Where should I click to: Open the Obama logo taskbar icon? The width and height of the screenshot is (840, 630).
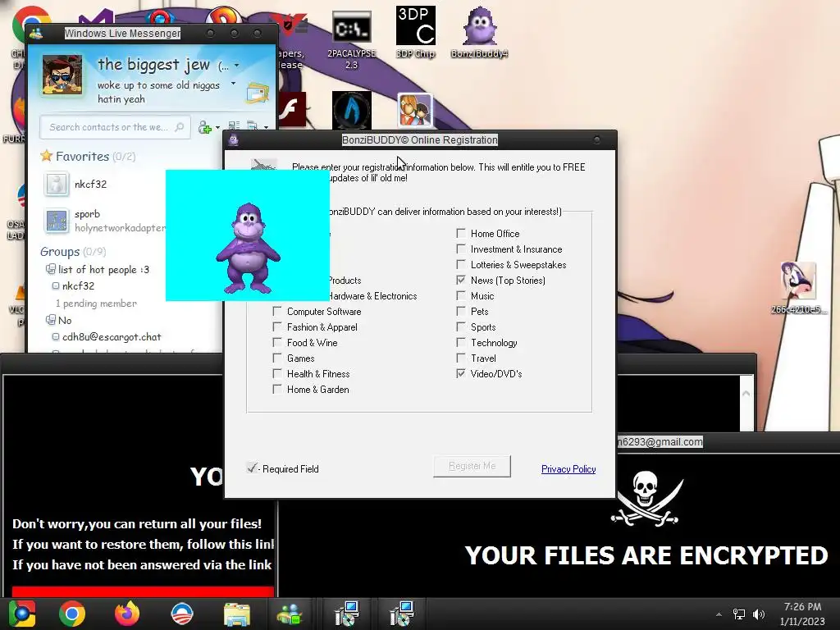pos(181,614)
